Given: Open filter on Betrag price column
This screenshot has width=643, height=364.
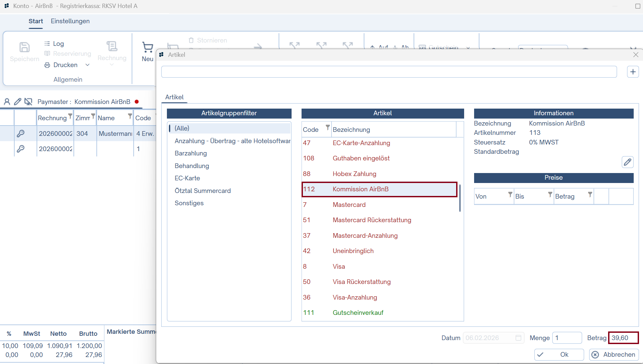Looking at the screenshot, I should tap(590, 194).
